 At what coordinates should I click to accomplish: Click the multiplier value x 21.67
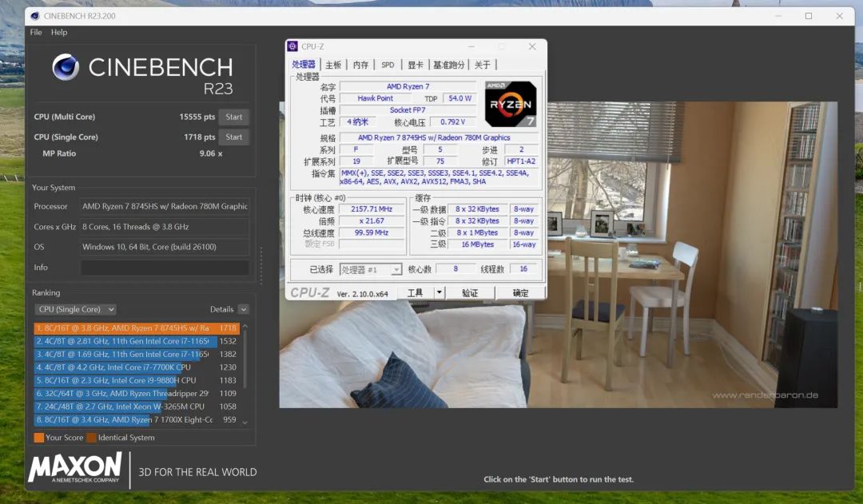click(372, 220)
